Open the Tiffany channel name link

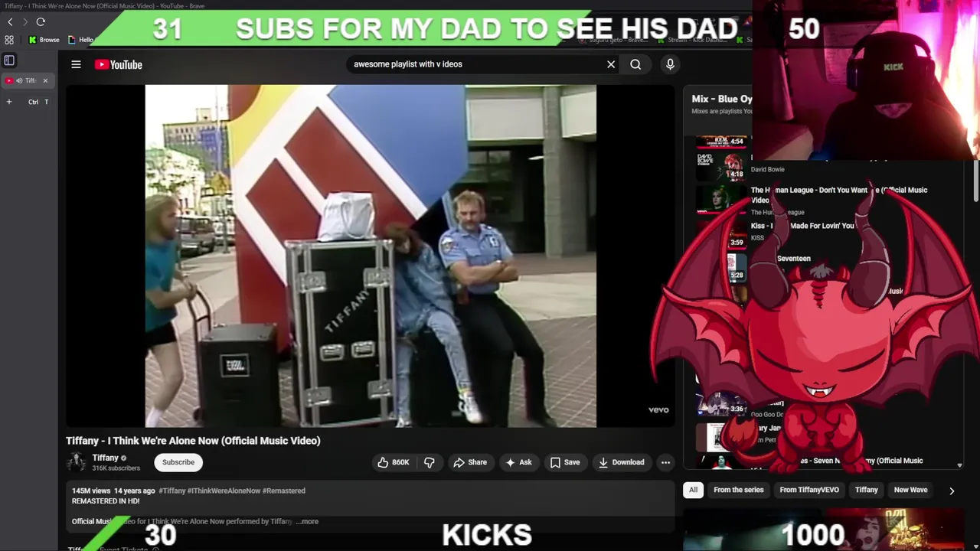click(x=106, y=458)
